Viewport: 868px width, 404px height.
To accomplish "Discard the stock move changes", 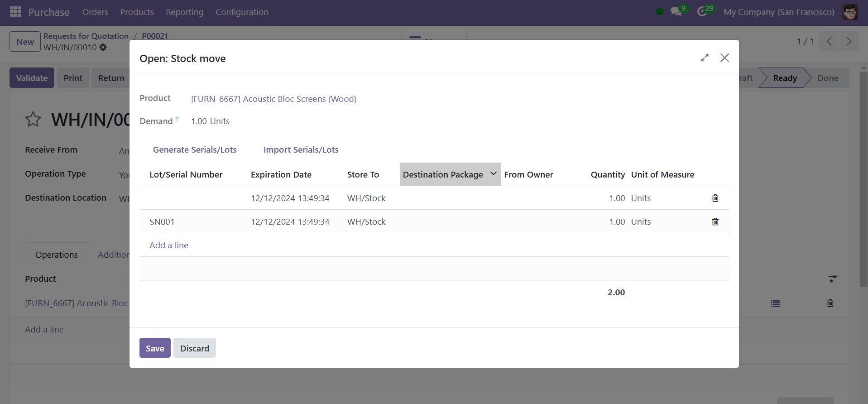I will (x=195, y=348).
